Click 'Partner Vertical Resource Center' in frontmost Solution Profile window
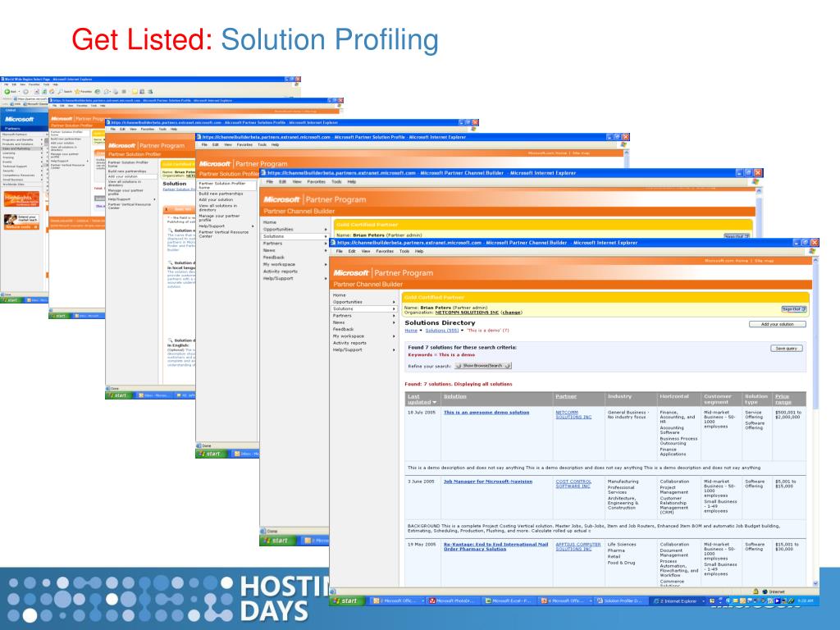840x630 pixels. tap(223, 234)
